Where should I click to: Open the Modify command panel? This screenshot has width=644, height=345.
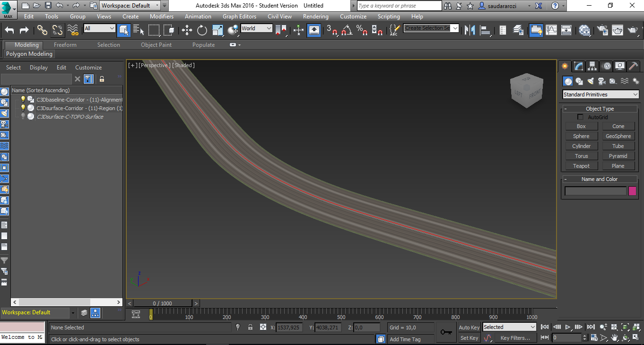point(578,66)
